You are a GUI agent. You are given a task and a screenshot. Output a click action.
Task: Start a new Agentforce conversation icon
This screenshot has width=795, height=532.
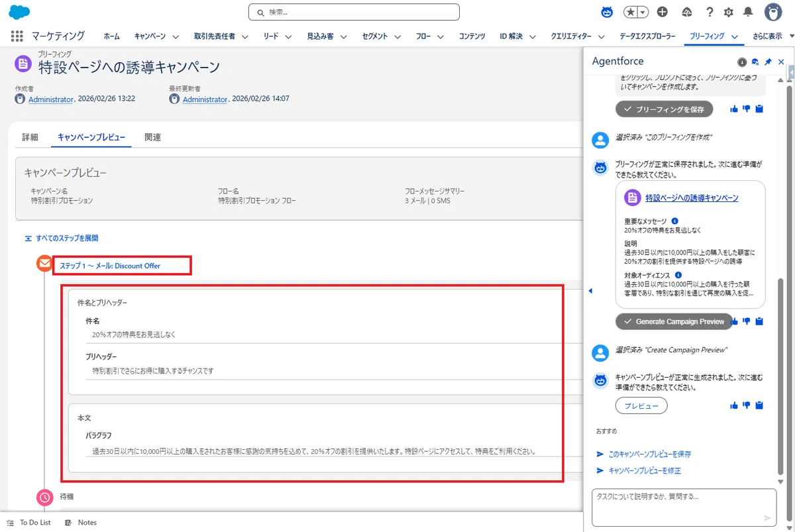click(x=755, y=62)
